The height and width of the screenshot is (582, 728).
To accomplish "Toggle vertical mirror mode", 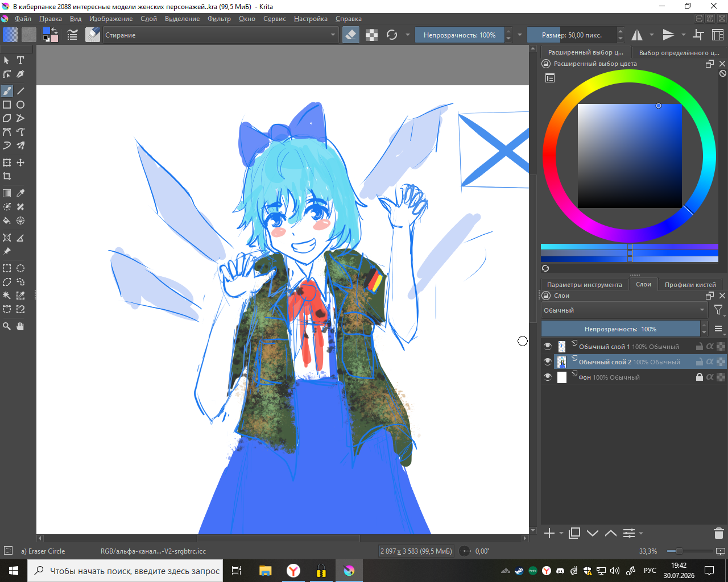I will 668,35.
